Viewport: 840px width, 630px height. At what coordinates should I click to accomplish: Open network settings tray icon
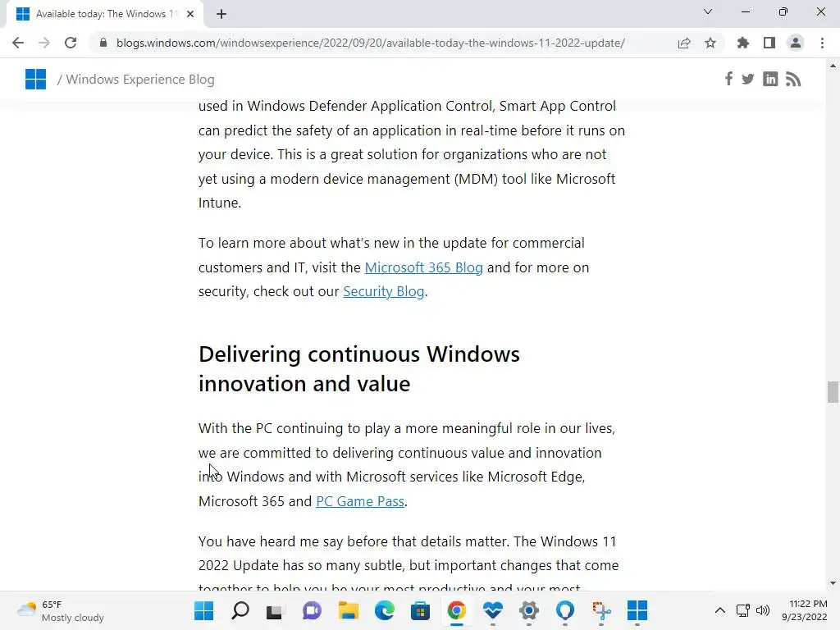click(742, 610)
